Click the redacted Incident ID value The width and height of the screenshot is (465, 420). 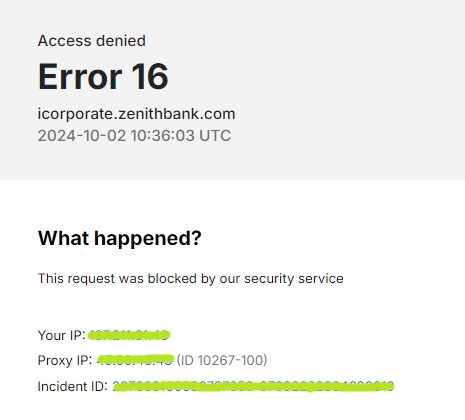[253, 387]
